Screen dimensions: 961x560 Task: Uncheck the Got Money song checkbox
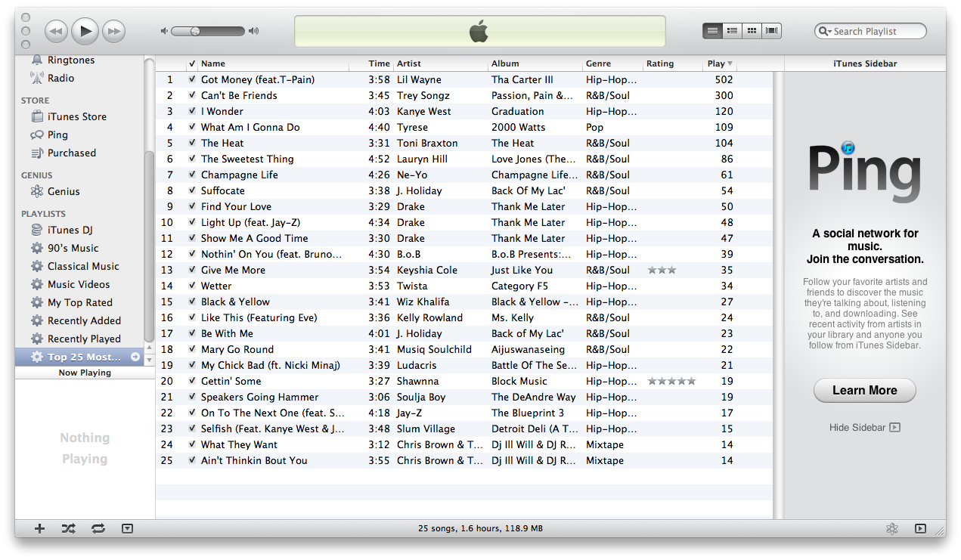click(x=192, y=79)
